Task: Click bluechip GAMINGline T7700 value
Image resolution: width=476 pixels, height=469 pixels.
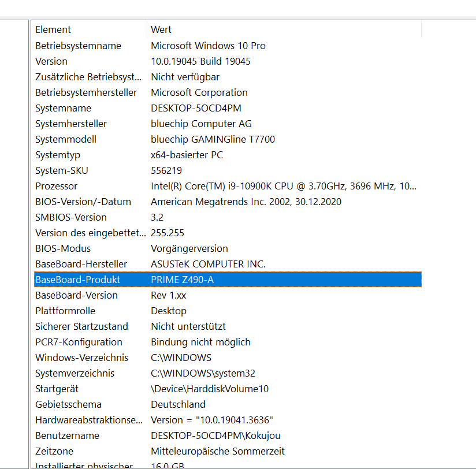Action: (213, 139)
